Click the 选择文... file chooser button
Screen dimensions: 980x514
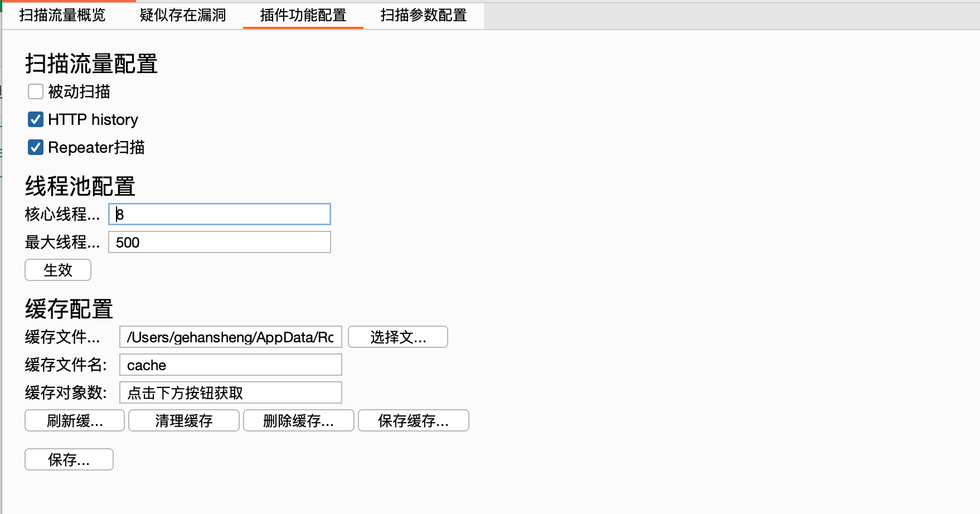[x=398, y=337]
